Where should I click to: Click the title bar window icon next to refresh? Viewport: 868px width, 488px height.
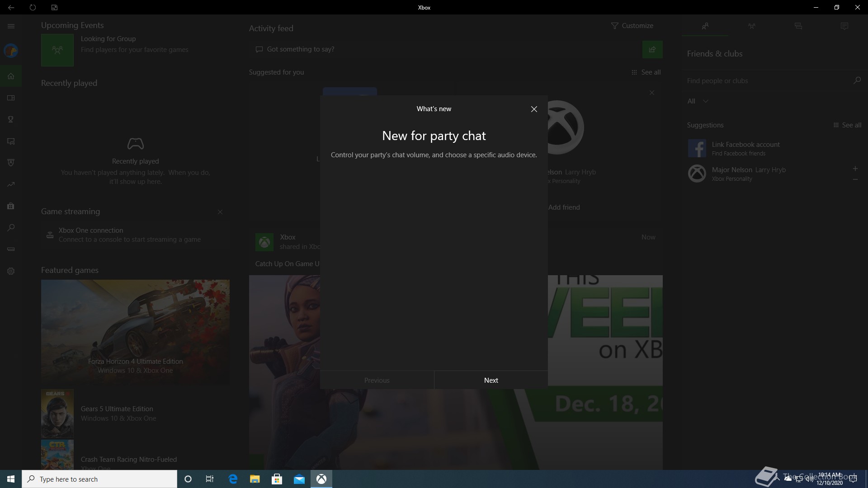(x=54, y=7)
